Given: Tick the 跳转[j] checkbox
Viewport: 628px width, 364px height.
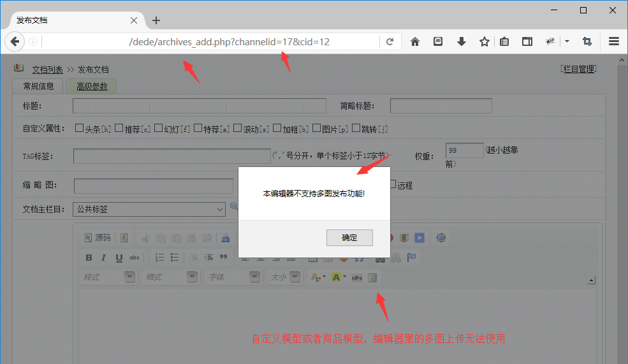Looking at the screenshot, I should click(x=356, y=128).
